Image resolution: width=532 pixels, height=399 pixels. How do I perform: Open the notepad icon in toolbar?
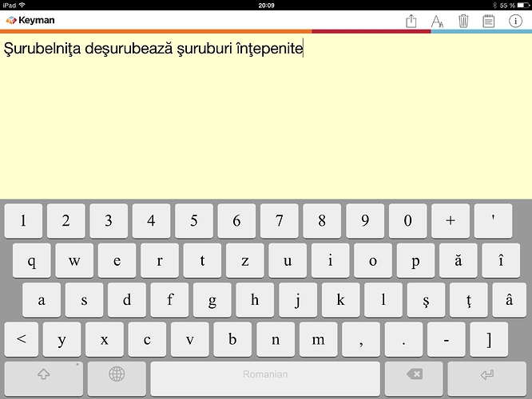[489, 21]
